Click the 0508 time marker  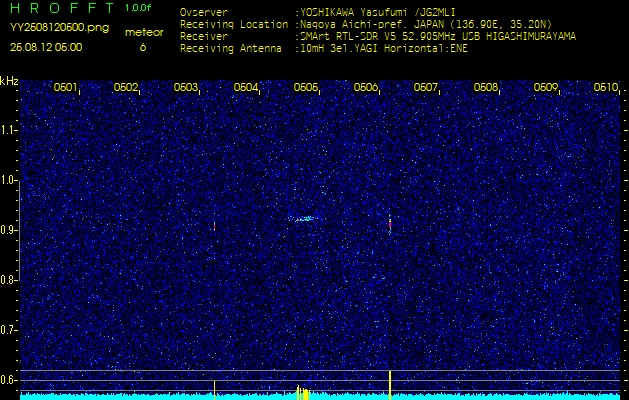486,87
